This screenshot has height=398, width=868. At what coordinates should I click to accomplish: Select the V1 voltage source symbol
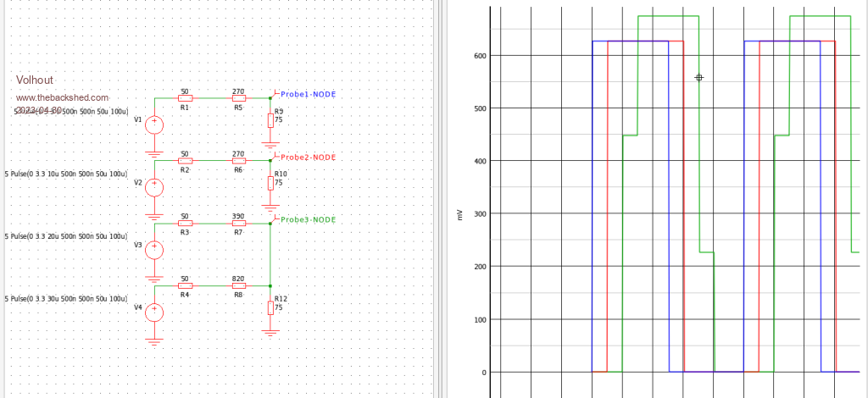pyautogui.click(x=154, y=124)
